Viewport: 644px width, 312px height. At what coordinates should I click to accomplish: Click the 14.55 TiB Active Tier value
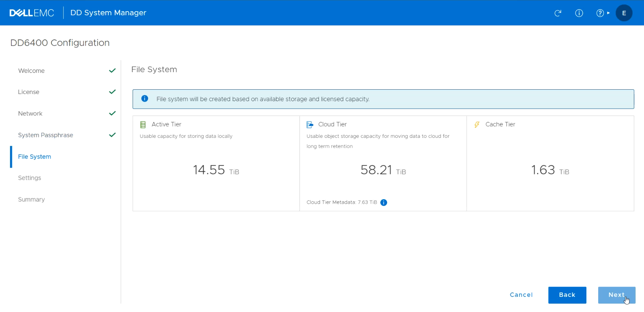click(216, 170)
